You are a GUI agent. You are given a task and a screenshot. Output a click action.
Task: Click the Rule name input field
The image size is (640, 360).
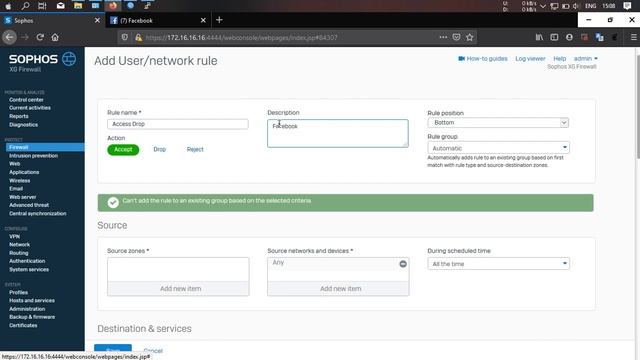pos(178,124)
